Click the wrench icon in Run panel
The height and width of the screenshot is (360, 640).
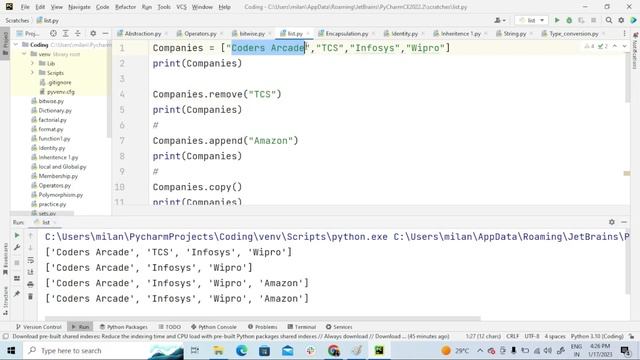17,248
